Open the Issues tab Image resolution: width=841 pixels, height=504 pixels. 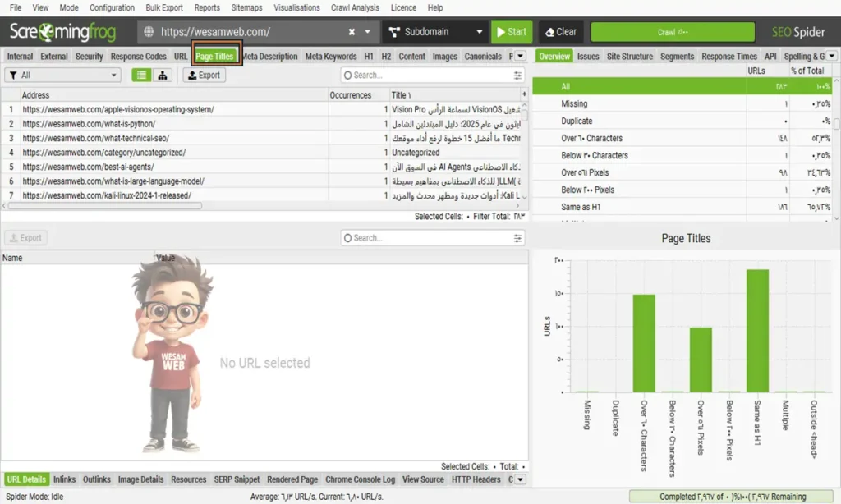(588, 57)
